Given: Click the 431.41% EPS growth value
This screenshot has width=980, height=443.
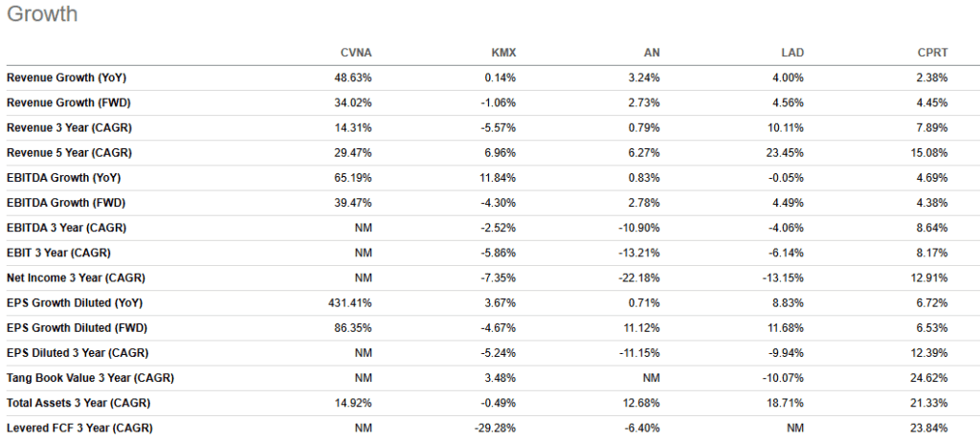Looking at the screenshot, I should click(x=349, y=302).
